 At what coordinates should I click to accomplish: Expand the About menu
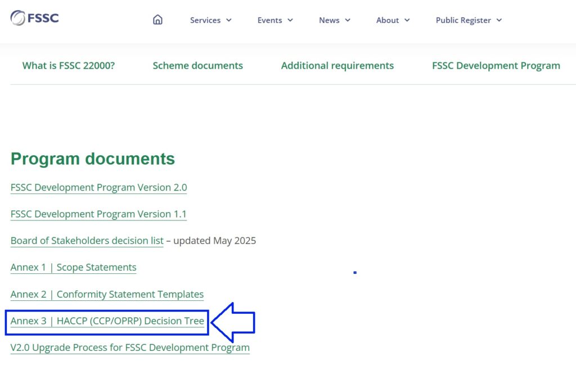388,20
